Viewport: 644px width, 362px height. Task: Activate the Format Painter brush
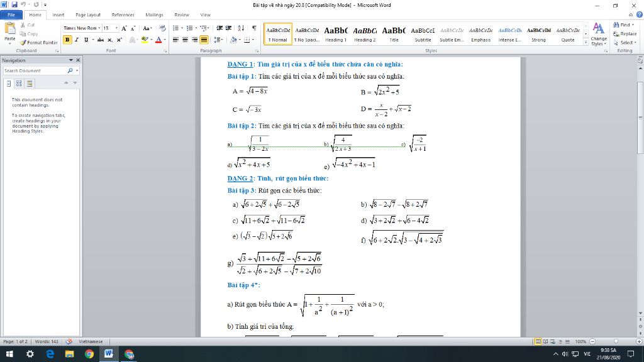(x=39, y=42)
